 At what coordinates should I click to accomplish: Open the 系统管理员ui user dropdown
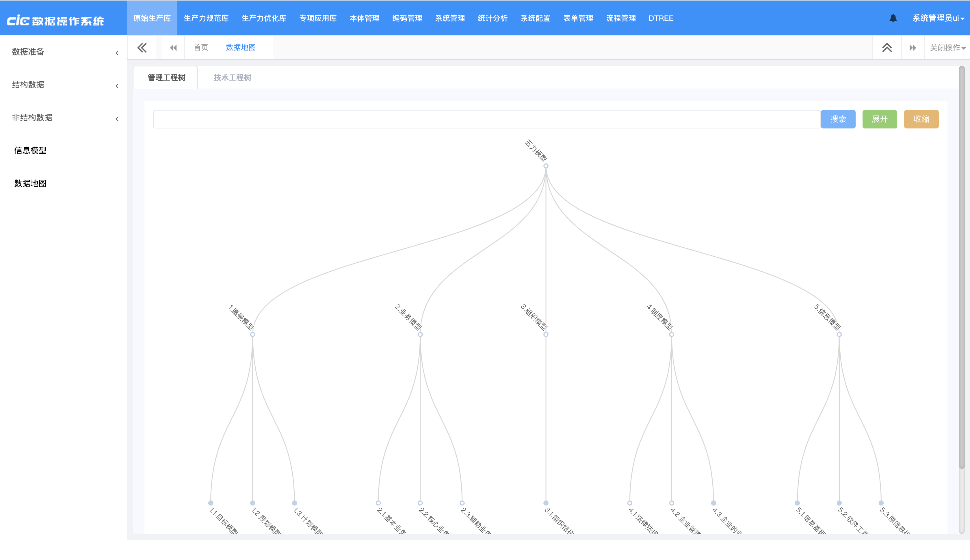pos(938,18)
